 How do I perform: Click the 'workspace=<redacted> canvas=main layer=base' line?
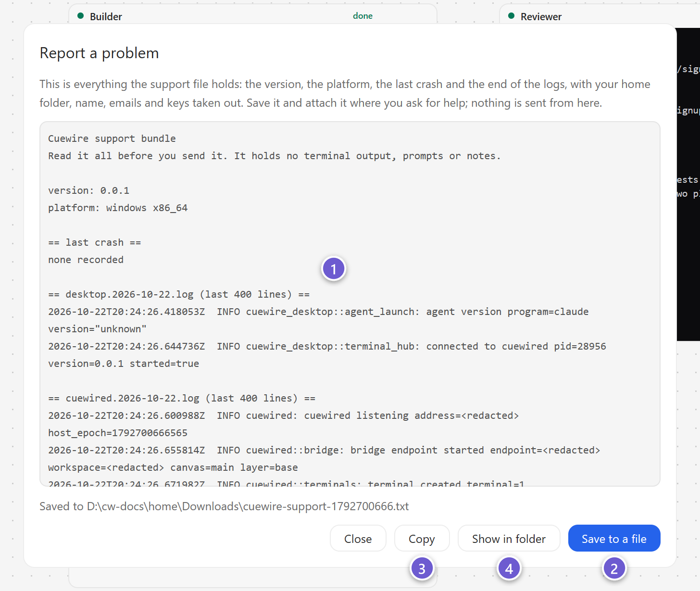click(x=173, y=467)
